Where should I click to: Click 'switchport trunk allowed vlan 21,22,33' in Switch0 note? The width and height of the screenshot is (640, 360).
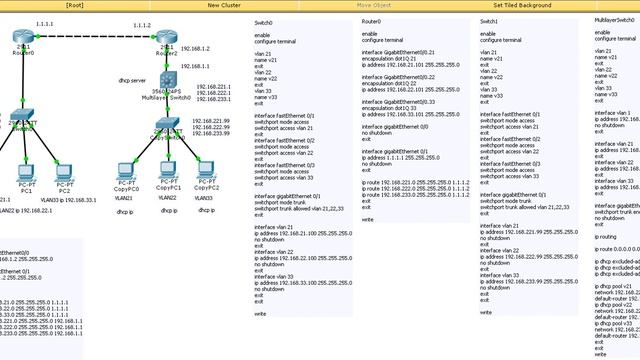(299, 209)
